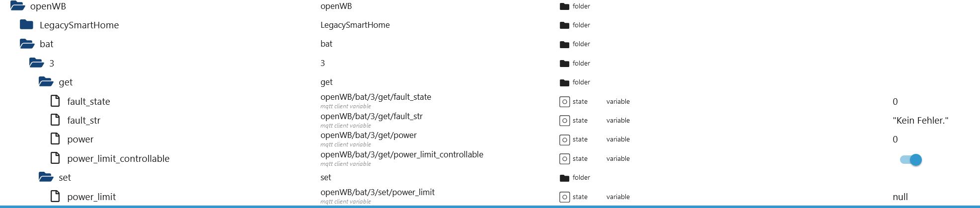
Task: Collapse the set folder icon
Action: 46,177
